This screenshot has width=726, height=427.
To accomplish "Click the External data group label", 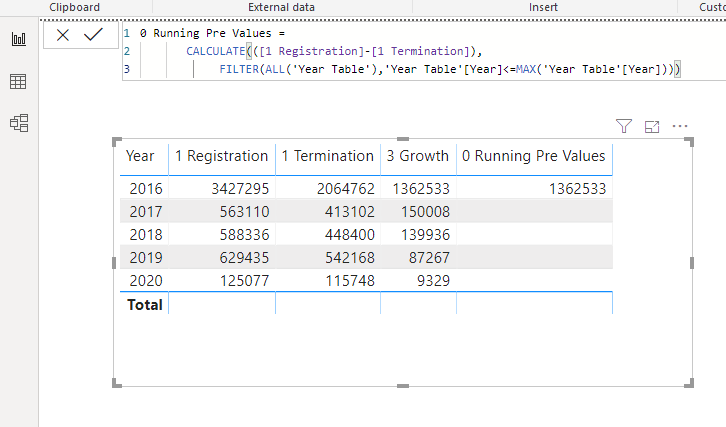I will pyautogui.click(x=282, y=7).
